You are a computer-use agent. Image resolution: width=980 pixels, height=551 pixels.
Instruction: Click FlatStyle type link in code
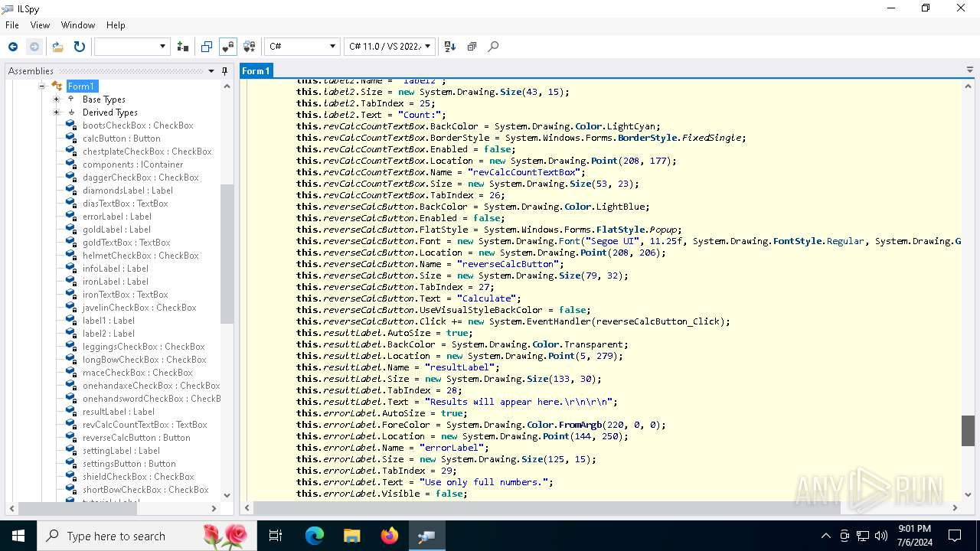621,230
